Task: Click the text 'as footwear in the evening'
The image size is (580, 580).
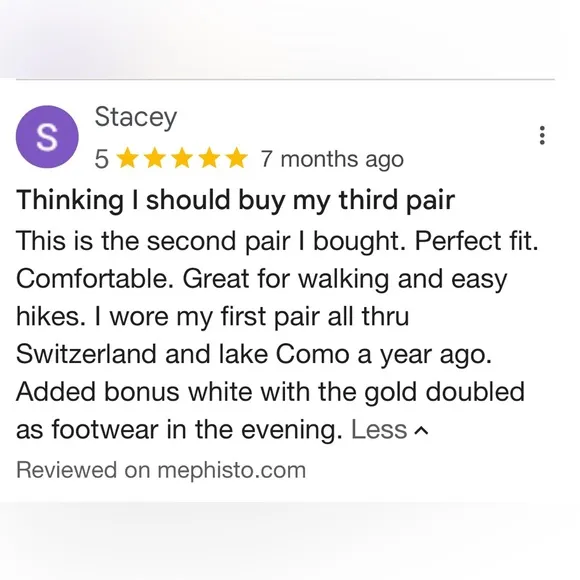Action: pyautogui.click(x=179, y=429)
